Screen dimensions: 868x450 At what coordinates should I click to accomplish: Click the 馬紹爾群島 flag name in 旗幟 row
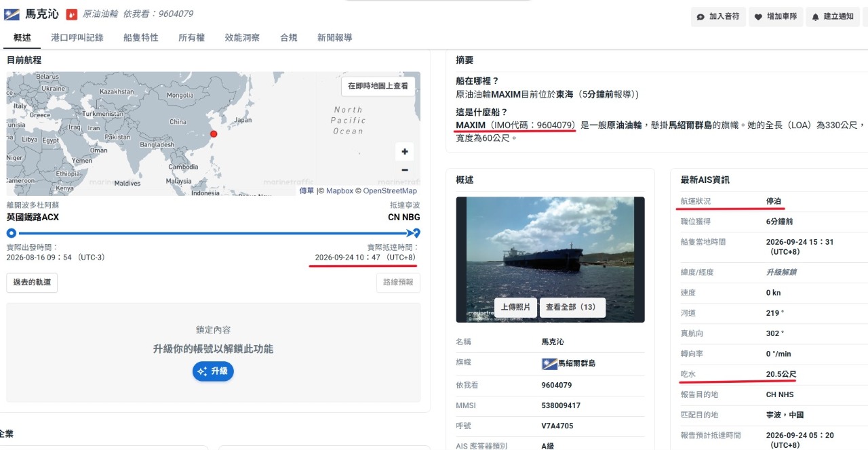[x=577, y=364]
